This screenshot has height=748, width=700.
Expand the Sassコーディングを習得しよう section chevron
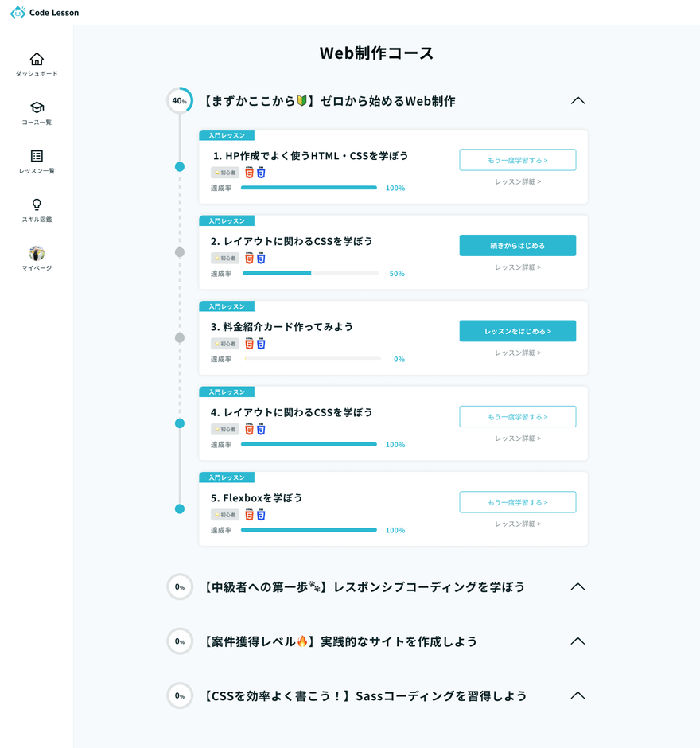point(578,695)
